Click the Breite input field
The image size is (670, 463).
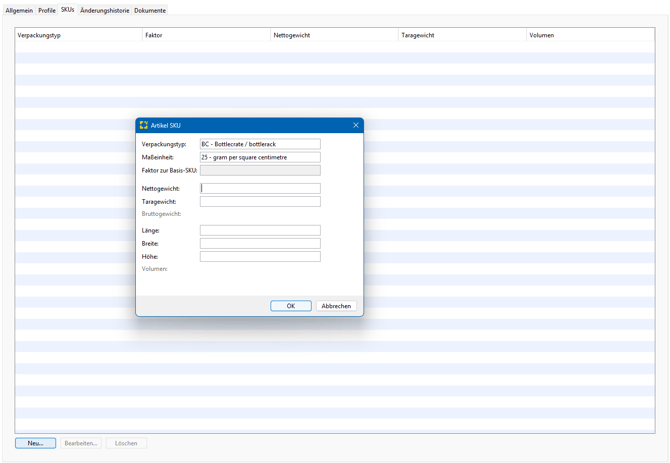[x=260, y=243]
